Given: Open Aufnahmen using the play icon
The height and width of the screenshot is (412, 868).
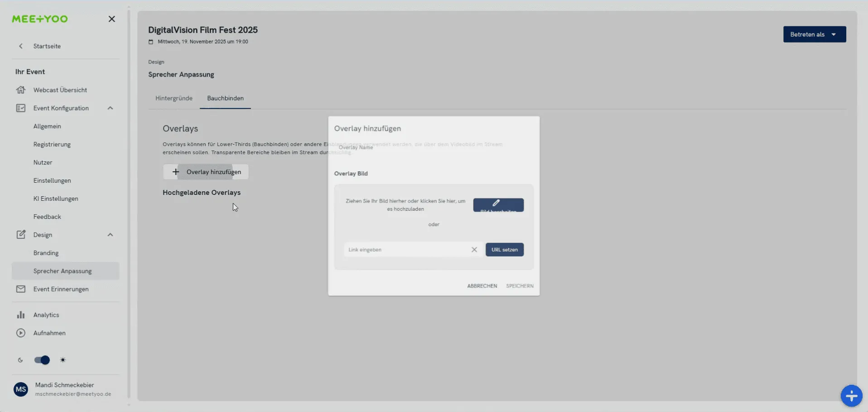Looking at the screenshot, I should click(21, 333).
